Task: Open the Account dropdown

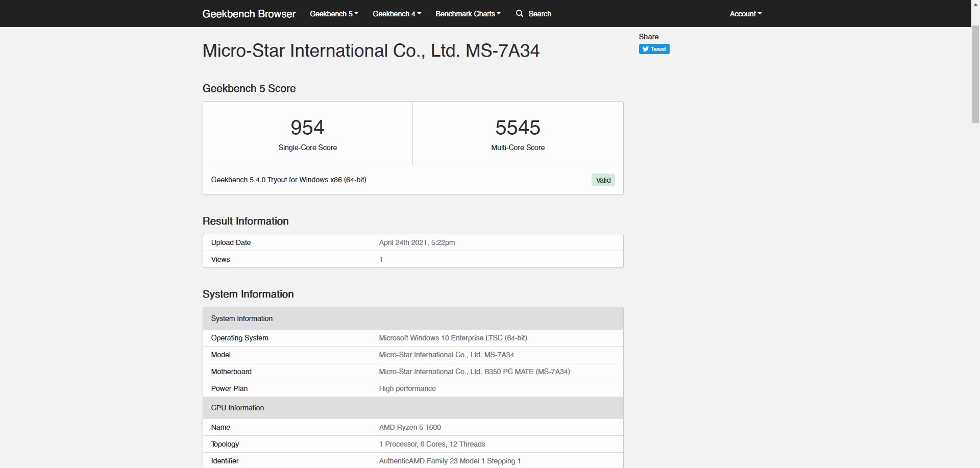Action: pos(745,14)
